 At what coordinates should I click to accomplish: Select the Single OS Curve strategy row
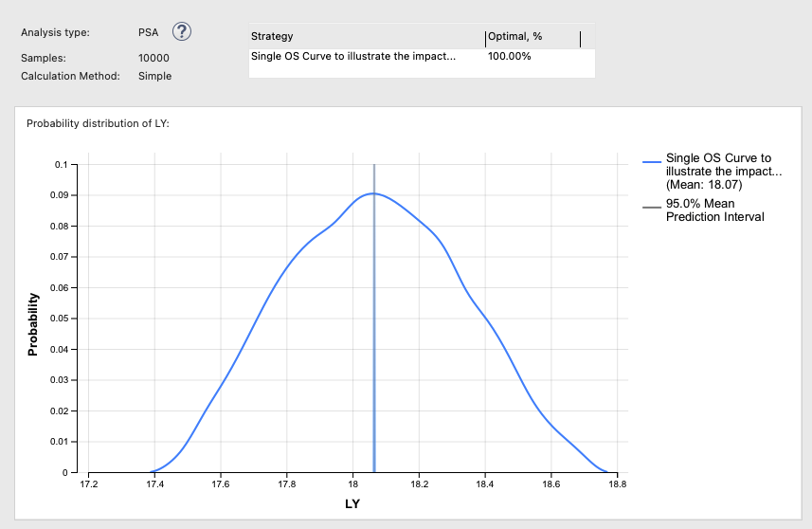(x=422, y=57)
